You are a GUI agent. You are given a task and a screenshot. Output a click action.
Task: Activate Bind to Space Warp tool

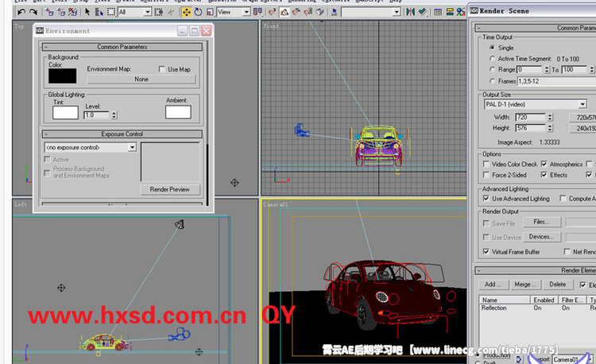click(x=72, y=12)
